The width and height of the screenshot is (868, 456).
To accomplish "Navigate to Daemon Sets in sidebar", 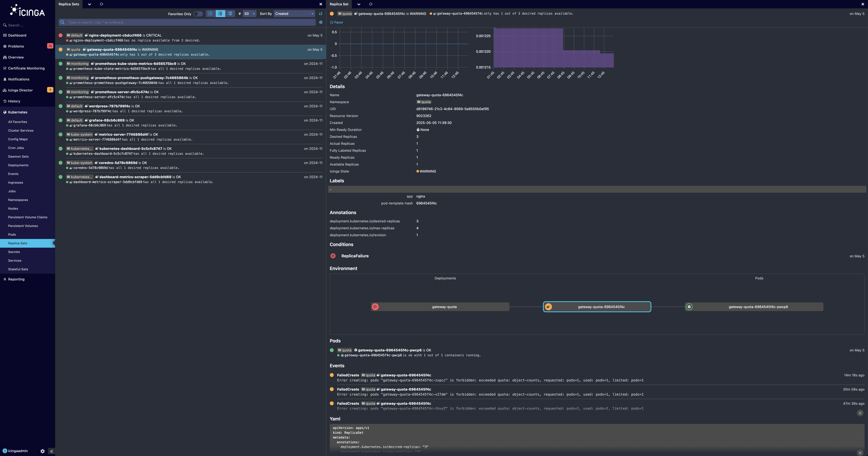I will (x=18, y=156).
